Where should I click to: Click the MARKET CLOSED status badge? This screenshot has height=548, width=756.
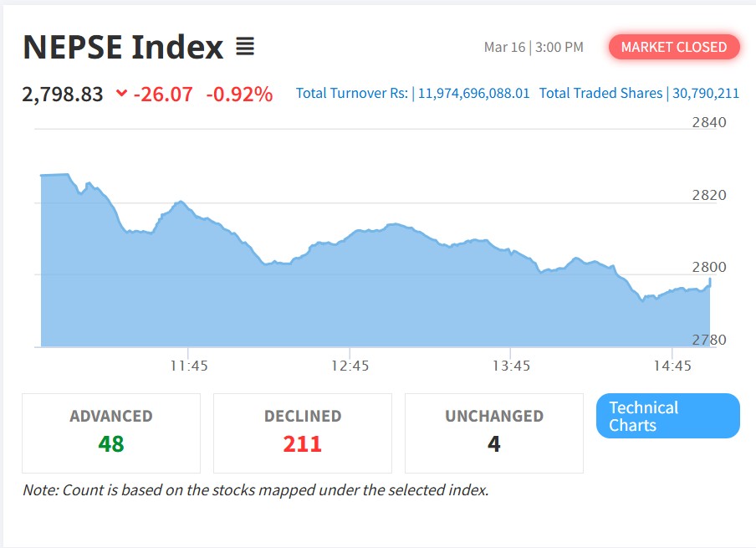pyautogui.click(x=674, y=47)
